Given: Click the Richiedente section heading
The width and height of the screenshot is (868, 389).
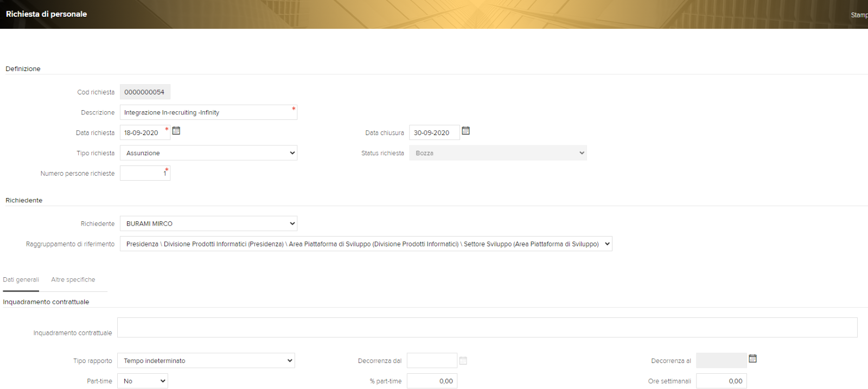Looking at the screenshot, I should [x=24, y=201].
